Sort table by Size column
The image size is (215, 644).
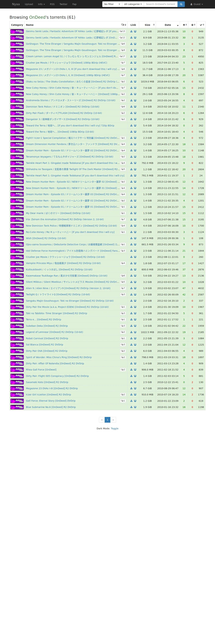pyautogui.click(x=147, y=25)
